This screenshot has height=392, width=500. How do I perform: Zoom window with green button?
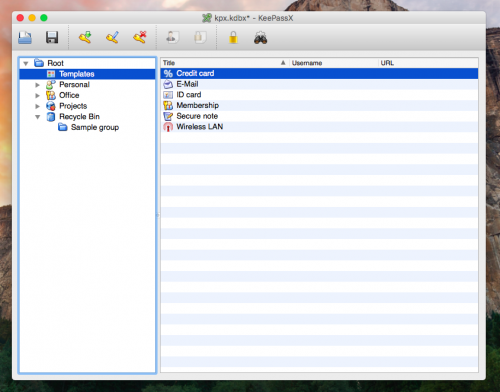44,18
